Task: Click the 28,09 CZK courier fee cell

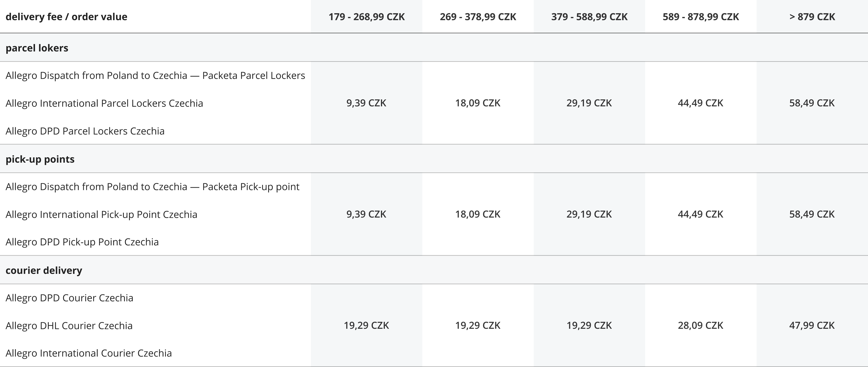Action: click(x=701, y=325)
